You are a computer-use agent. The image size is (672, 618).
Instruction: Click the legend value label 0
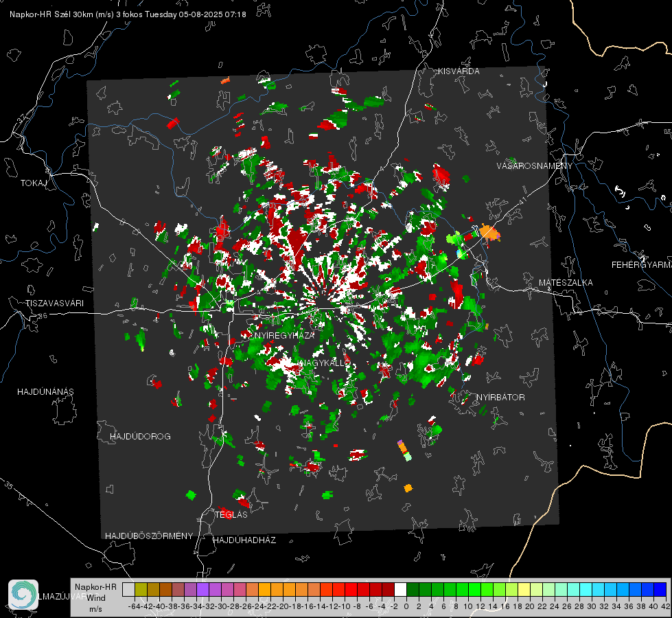pyautogui.click(x=406, y=606)
